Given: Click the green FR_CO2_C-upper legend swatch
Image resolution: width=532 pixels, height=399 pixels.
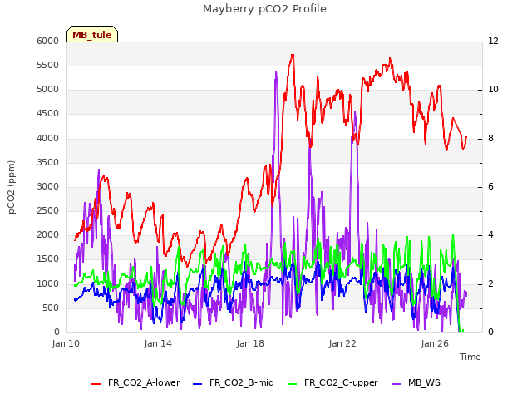Looking at the screenshot, I should 292,383.
